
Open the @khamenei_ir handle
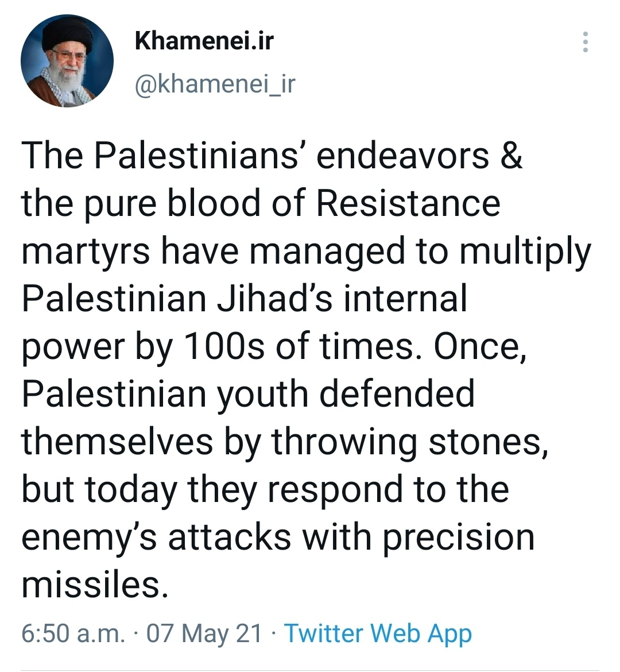(x=215, y=83)
